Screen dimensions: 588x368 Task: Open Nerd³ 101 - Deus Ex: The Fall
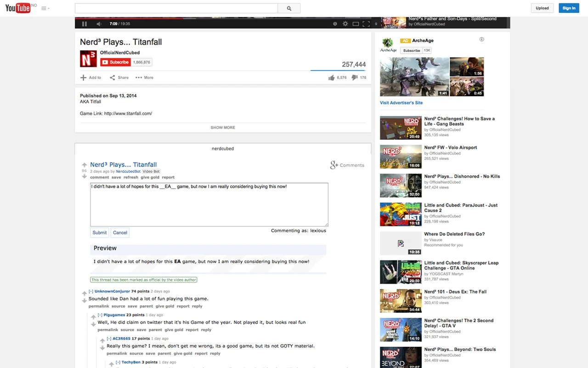[x=455, y=292]
